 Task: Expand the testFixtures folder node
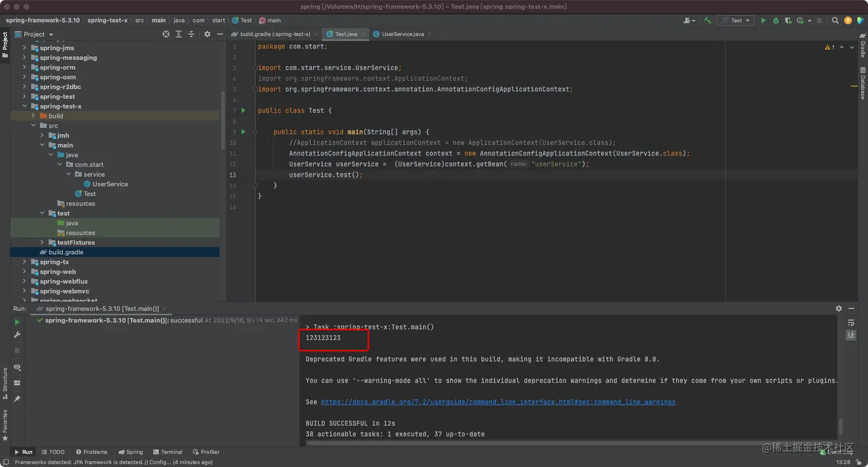[42, 242]
